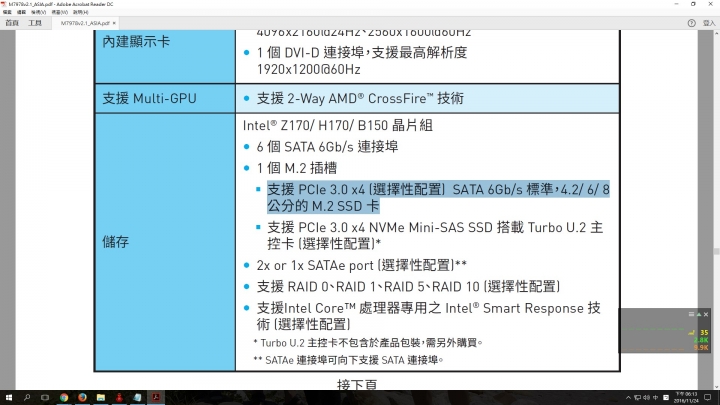Open the network monitor widget menu icon
The image size is (720, 405).
(x=691, y=314)
